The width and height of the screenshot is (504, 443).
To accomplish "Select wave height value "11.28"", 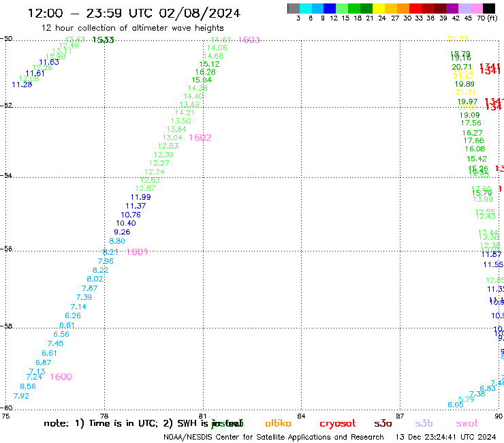I will tap(22, 85).
